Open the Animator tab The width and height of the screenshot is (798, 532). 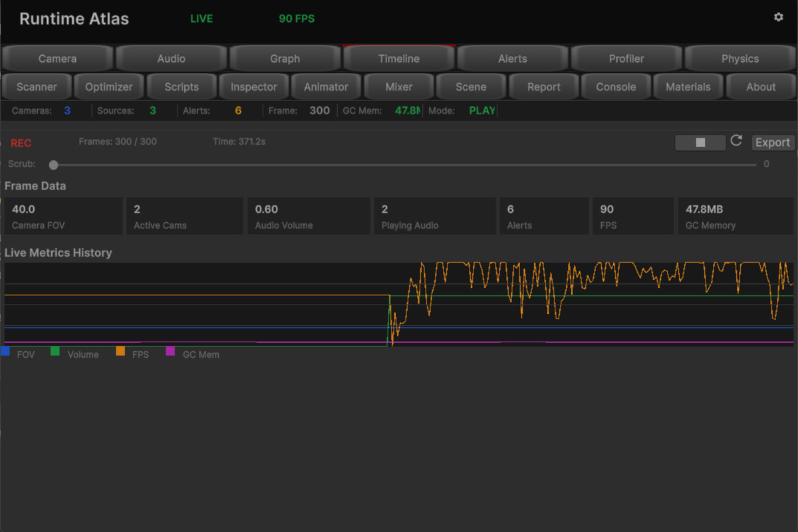coord(326,86)
